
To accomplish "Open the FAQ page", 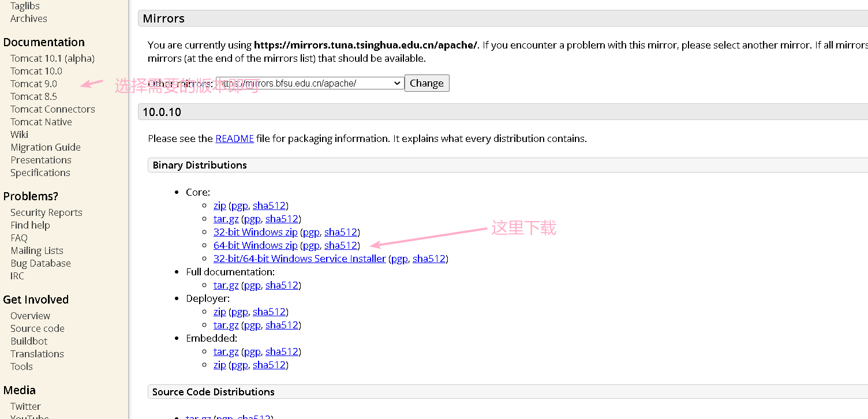I will [x=19, y=238].
